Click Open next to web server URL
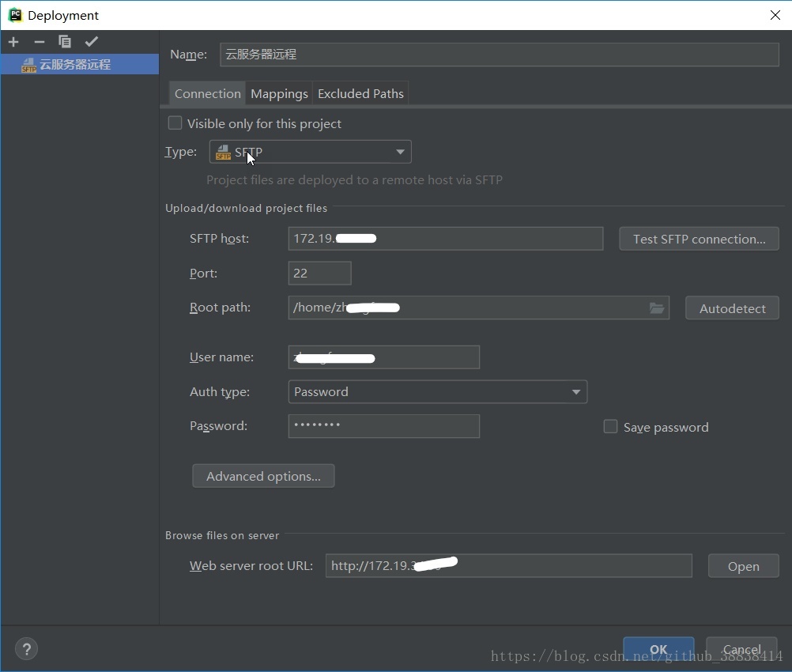This screenshot has width=792, height=672. pos(743,566)
